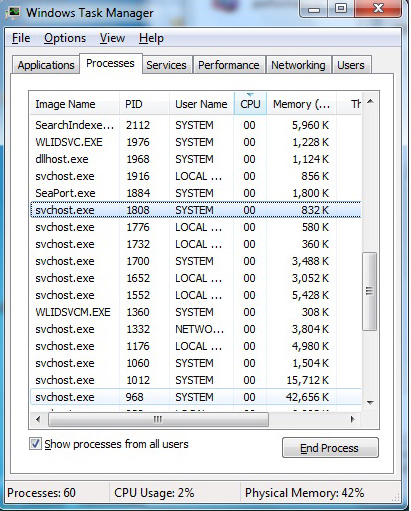Show the Users tab
Viewport: 411px width, 511px height.
351,65
